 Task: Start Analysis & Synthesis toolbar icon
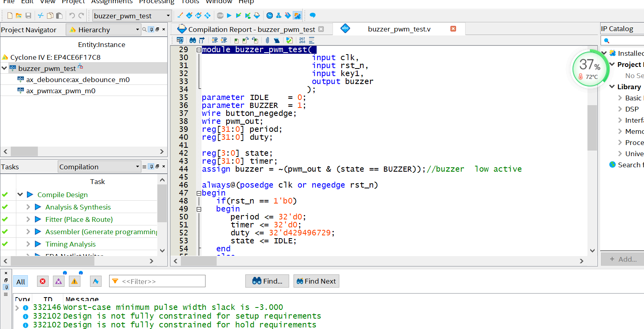coord(248,16)
